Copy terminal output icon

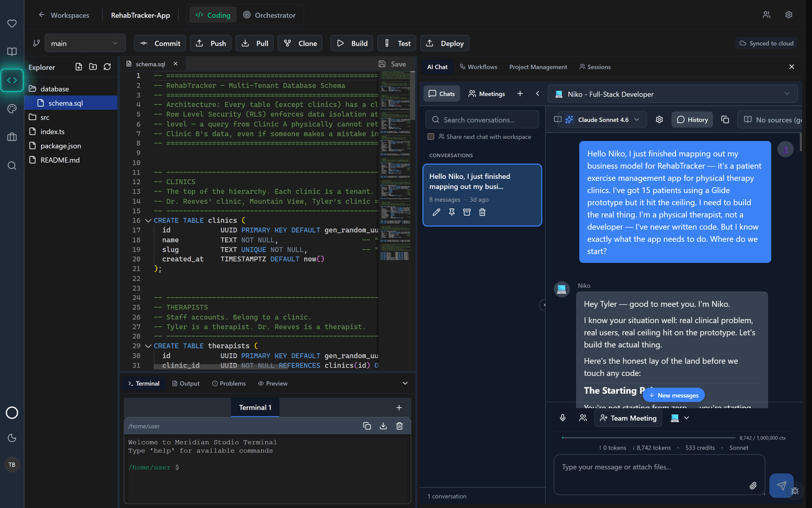pos(367,426)
